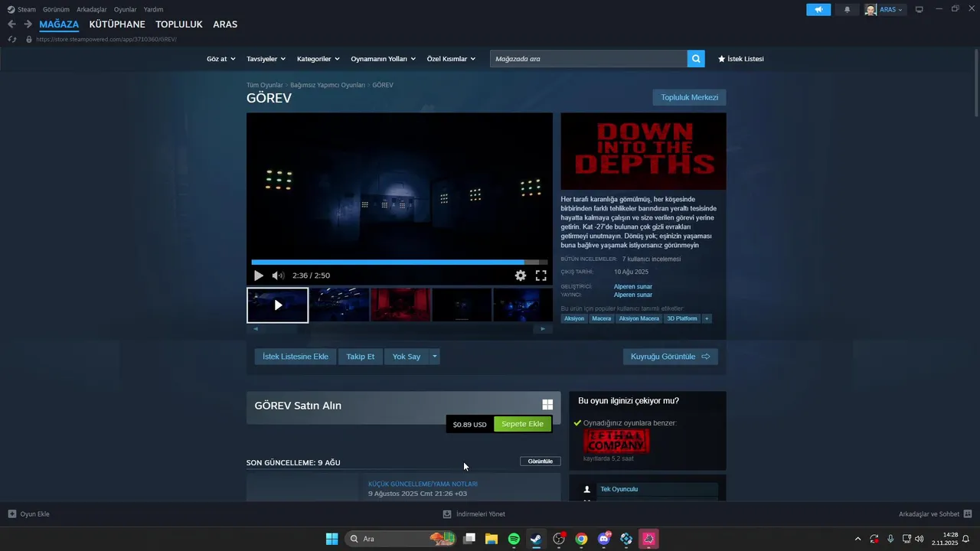The width and height of the screenshot is (980, 551).
Task: Open video settings gear
Action: pos(521,275)
